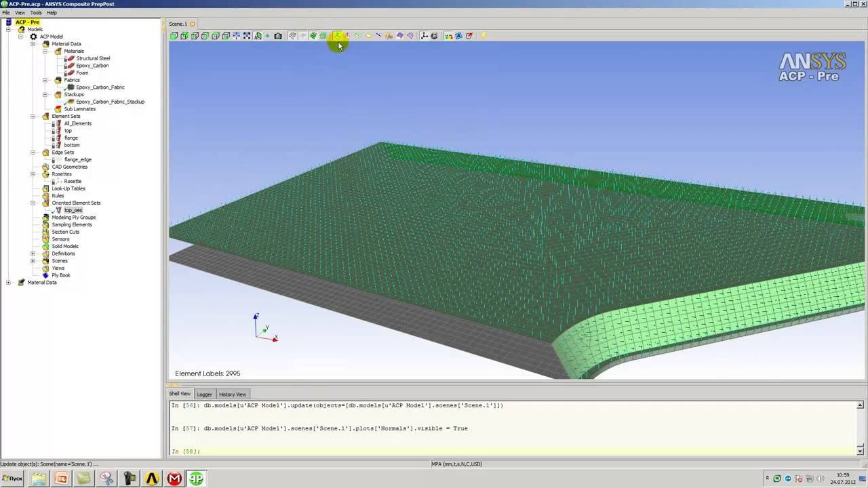Select the Foam material

[82, 73]
